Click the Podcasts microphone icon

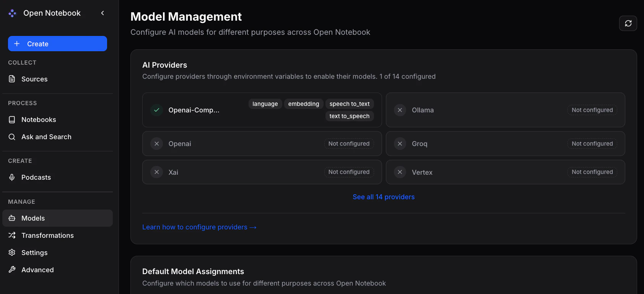[12, 177]
